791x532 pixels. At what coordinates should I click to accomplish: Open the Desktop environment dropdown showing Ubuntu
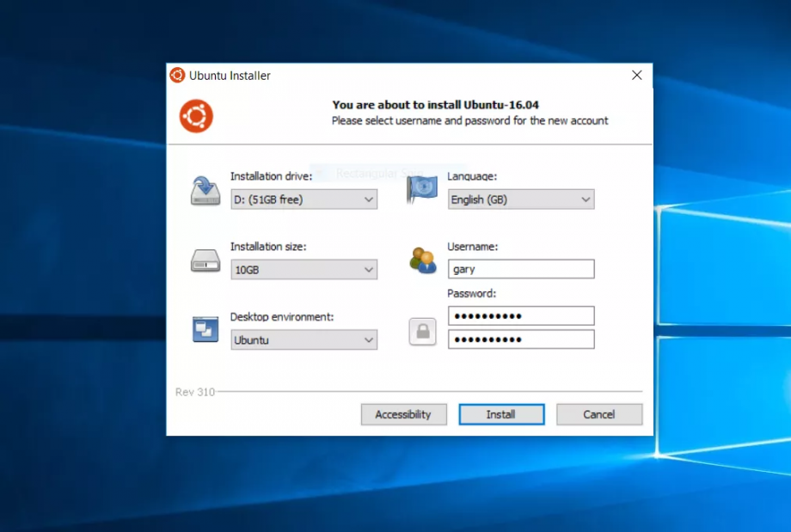tap(304, 339)
